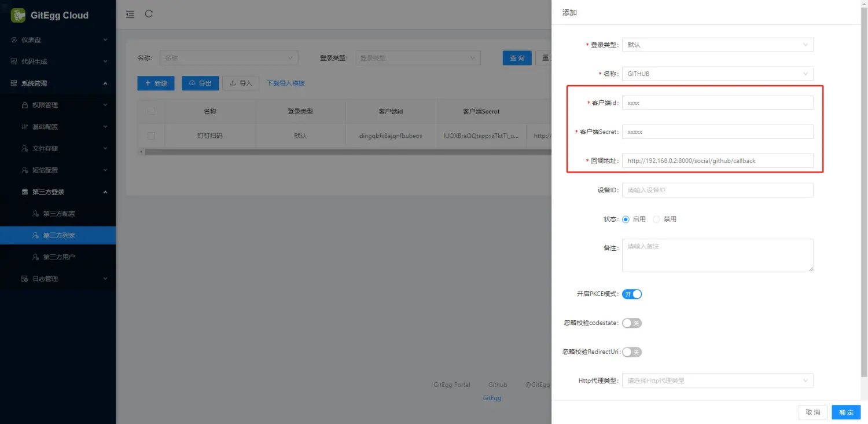Image resolution: width=868 pixels, height=424 pixels.
Task: Click the 取消 button to cancel
Action: tap(813, 412)
